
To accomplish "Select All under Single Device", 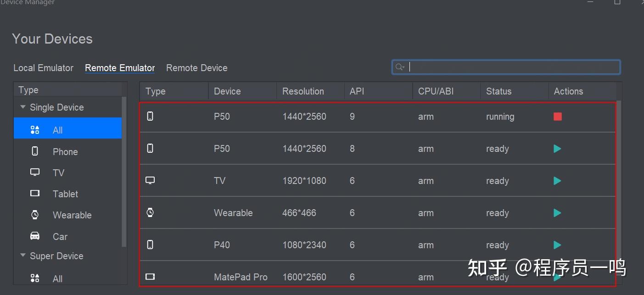I will coord(57,130).
